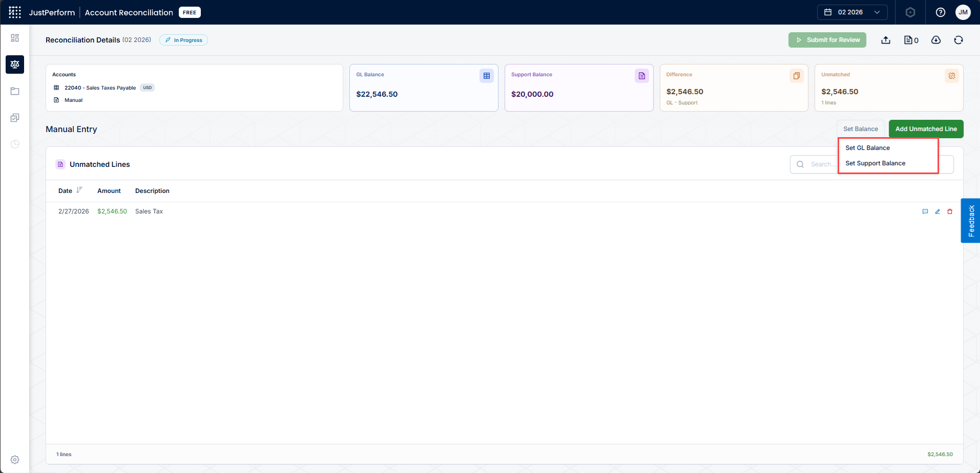Click the $2,546.50 amount in table row
The image size is (980, 473).
[x=112, y=211]
